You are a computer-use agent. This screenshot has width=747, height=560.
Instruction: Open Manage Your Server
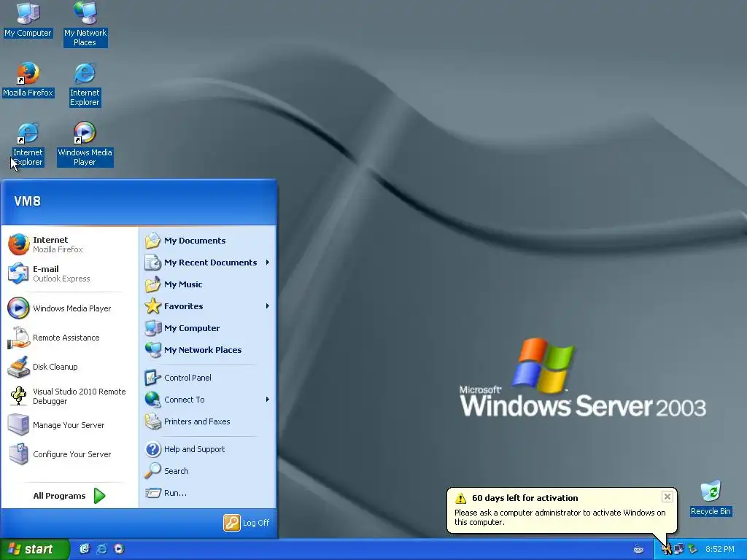coord(69,425)
